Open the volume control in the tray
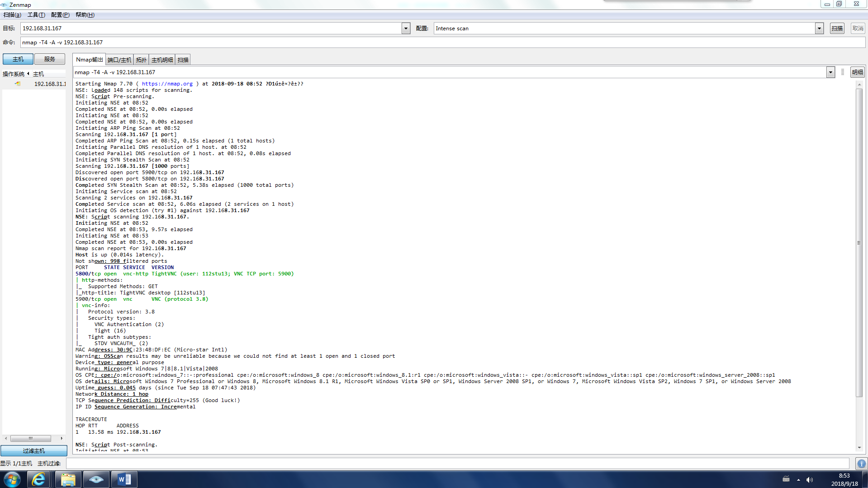The height and width of the screenshot is (488, 868). click(x=809, y=480)
